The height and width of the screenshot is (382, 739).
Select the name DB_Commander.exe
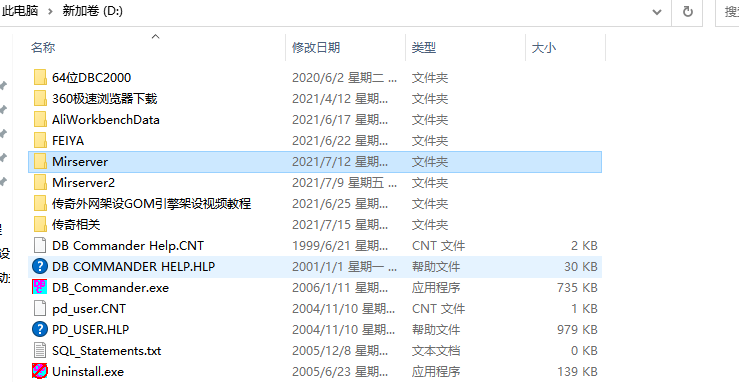[x=110, y=287]
